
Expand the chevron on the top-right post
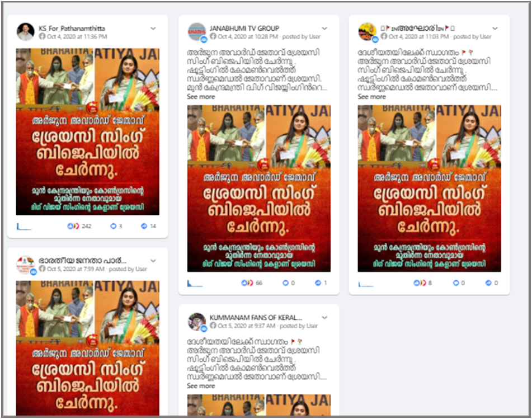pyautogui.click(x=495, y=28)
